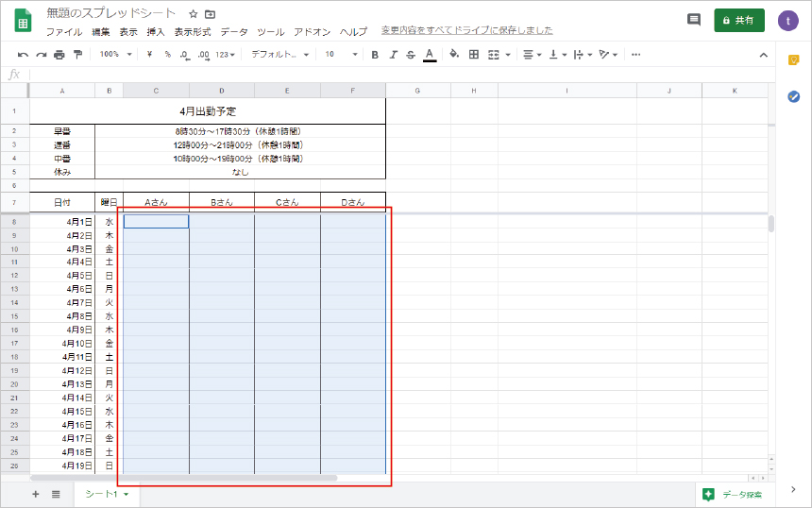Toggle strikethrough formatting
This screenshot has height=508, width=812.
coord(411,55)
